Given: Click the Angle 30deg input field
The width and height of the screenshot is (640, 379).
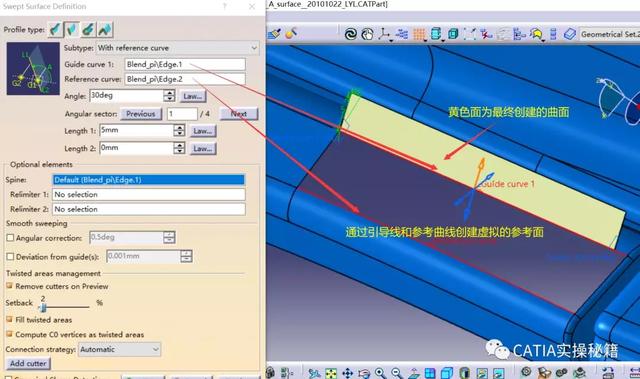Looking at the screenshot, I should pos(127,96).
